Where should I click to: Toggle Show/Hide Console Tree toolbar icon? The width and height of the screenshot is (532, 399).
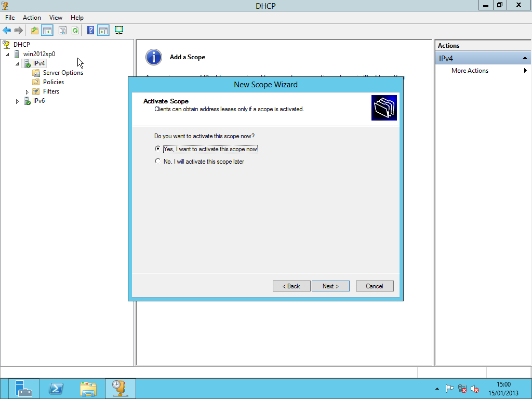pos(47,31)
